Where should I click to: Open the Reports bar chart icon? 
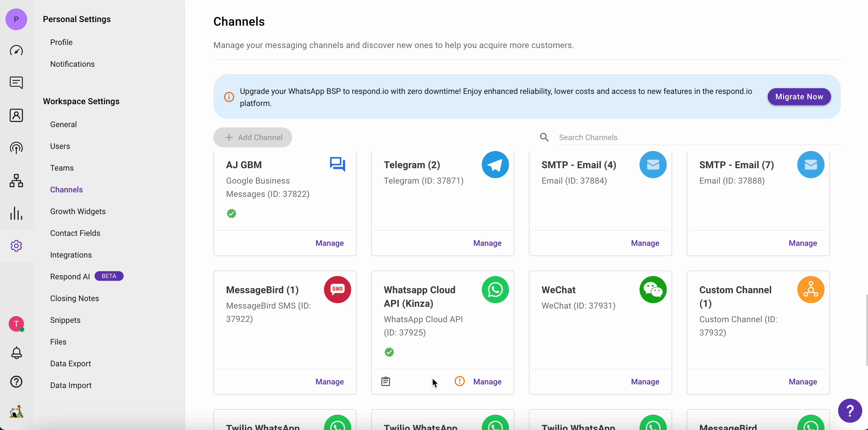(x=16, y=213)
